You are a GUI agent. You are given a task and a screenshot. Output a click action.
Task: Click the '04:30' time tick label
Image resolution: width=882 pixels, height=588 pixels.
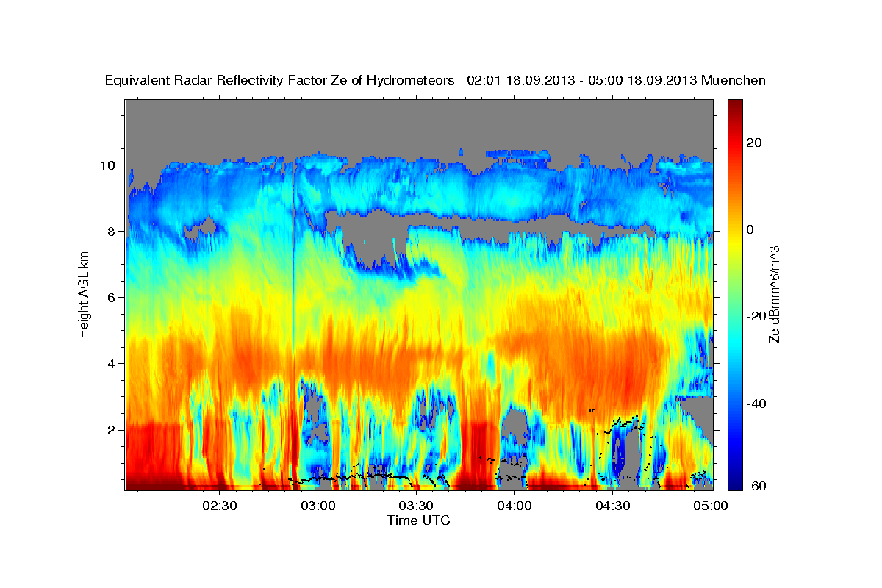(x=613, y=506)
